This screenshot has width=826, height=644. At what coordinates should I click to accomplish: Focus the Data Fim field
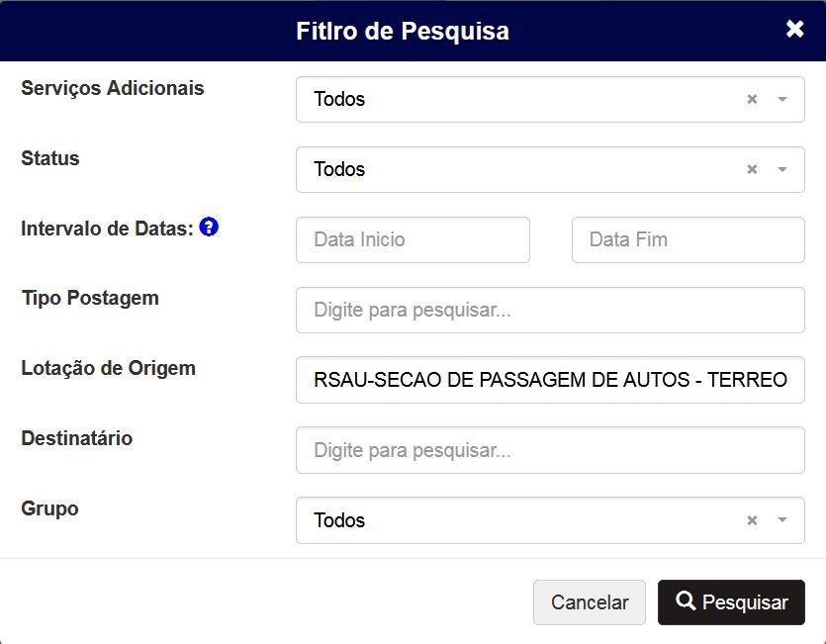pos(688,239)
